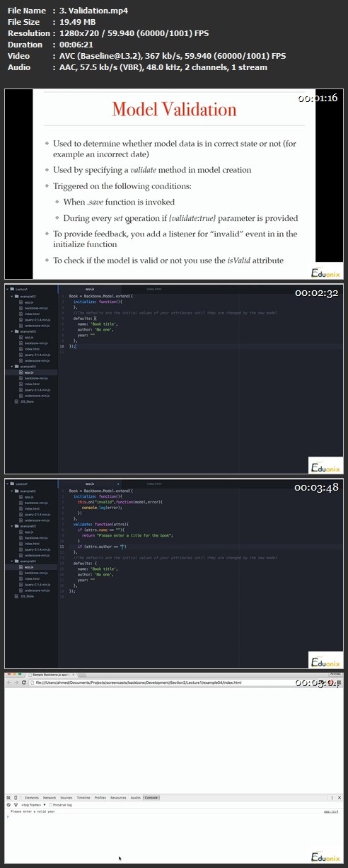The image size is (348, 868).
Task: Open the DevTools three-dot menu
Action: pos(332,797)
